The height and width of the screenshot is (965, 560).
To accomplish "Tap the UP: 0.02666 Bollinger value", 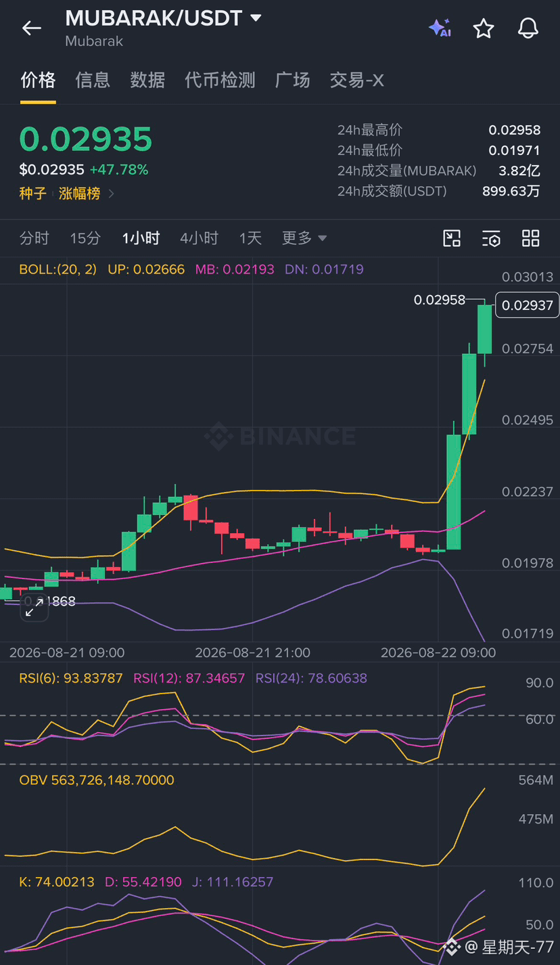I will pos(146,269).
